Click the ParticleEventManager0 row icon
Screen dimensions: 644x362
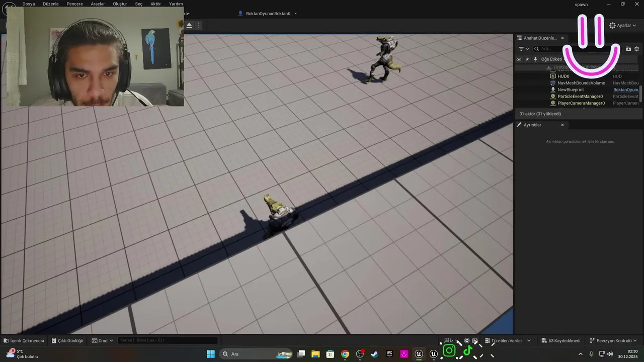pyautogui.click(x=553, y=96)
